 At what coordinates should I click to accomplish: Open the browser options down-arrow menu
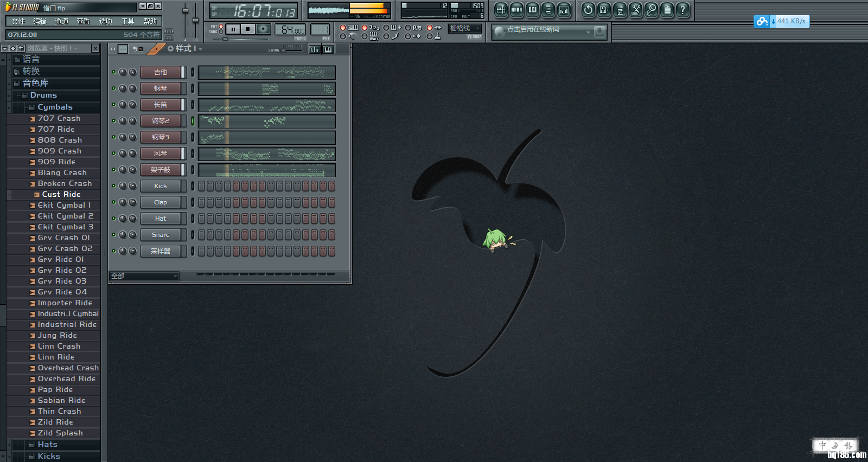point(4,48)
